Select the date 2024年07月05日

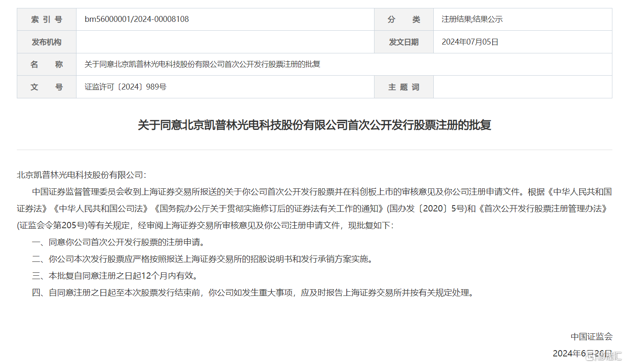pos(470,42)
